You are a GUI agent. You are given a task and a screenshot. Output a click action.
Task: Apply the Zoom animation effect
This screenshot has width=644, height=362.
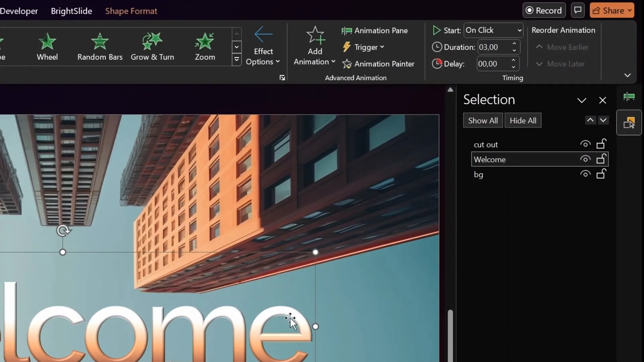click(205, 47)
